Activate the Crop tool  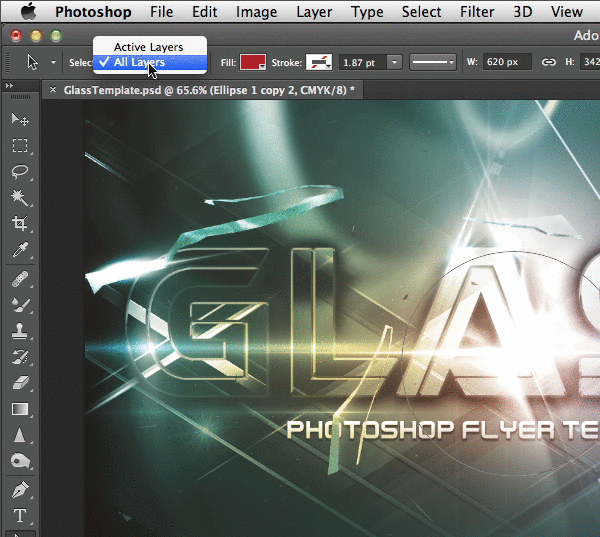click(19, 223)
